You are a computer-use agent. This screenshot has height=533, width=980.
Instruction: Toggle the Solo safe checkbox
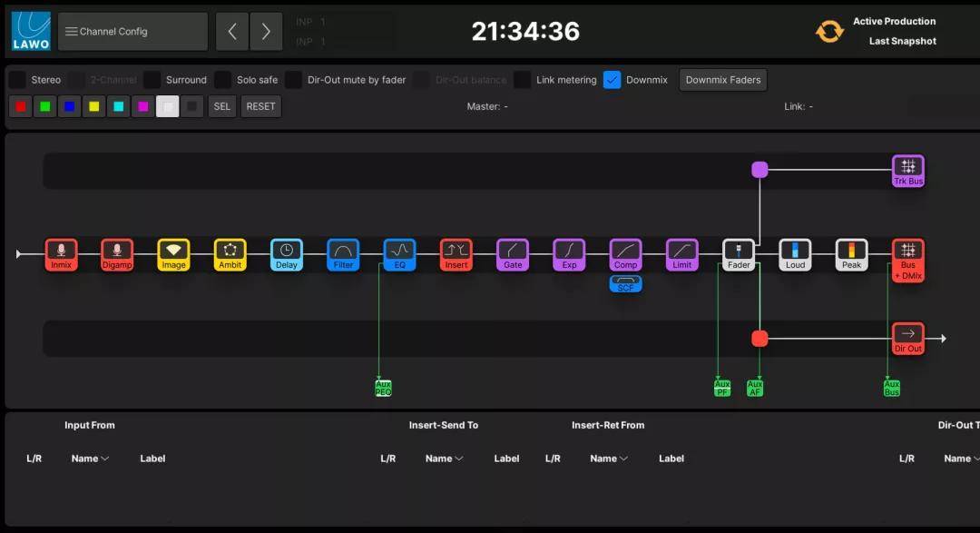tap(223, 80)
